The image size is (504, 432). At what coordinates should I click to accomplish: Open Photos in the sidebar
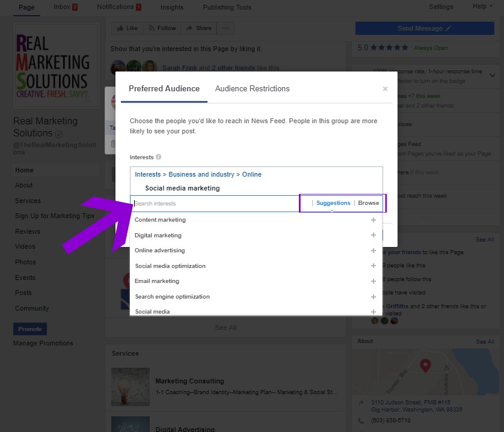[x=25, y=262]
